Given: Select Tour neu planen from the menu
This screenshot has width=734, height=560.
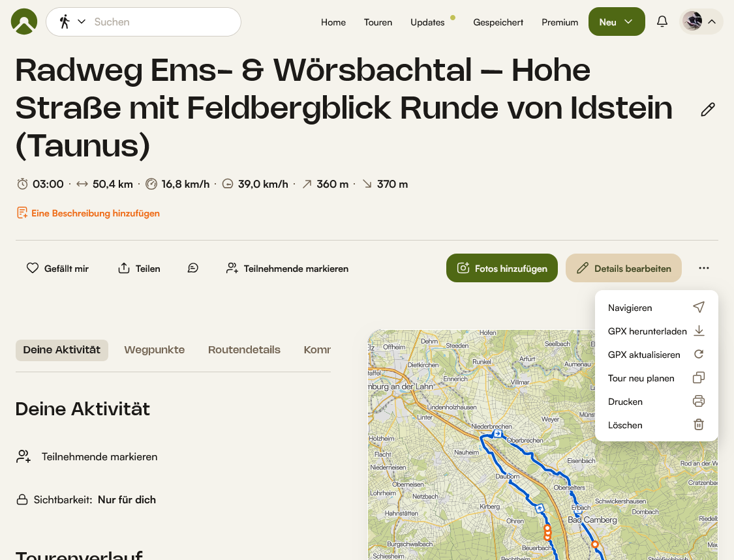Looking at the screenshot, I should [x=656, y=377].
